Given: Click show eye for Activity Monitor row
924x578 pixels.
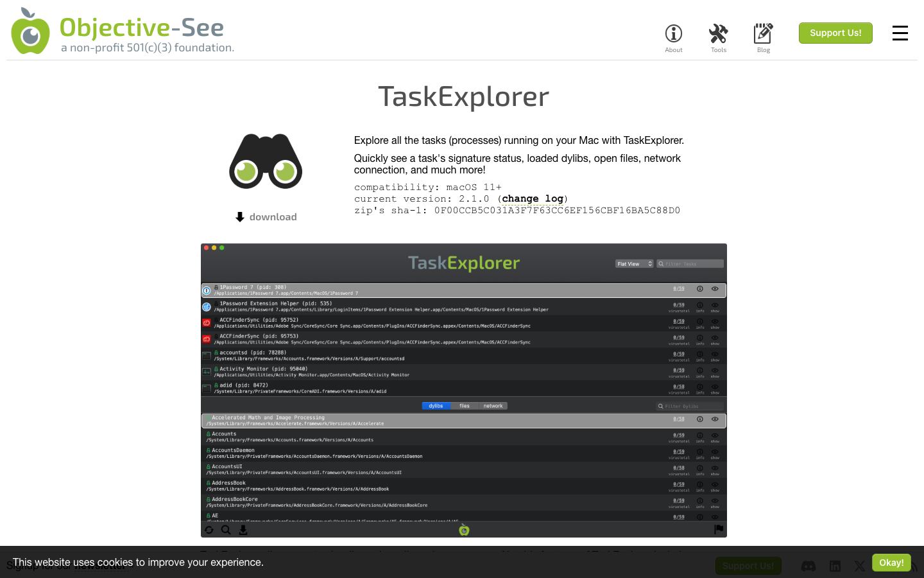Looking at the screenshot, I should pos(715,371).
